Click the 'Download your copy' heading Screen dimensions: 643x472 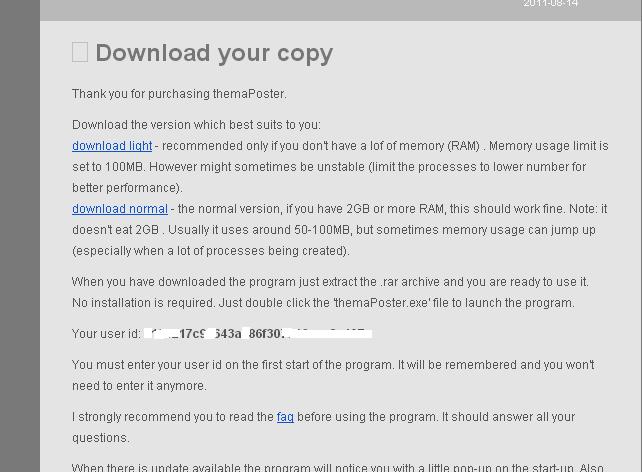tap(214, 54)
